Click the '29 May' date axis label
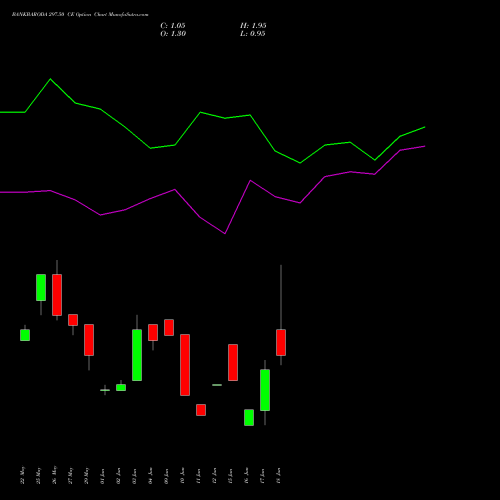The width and height of the screenshot is (500, 500). (x=86, y=475)
